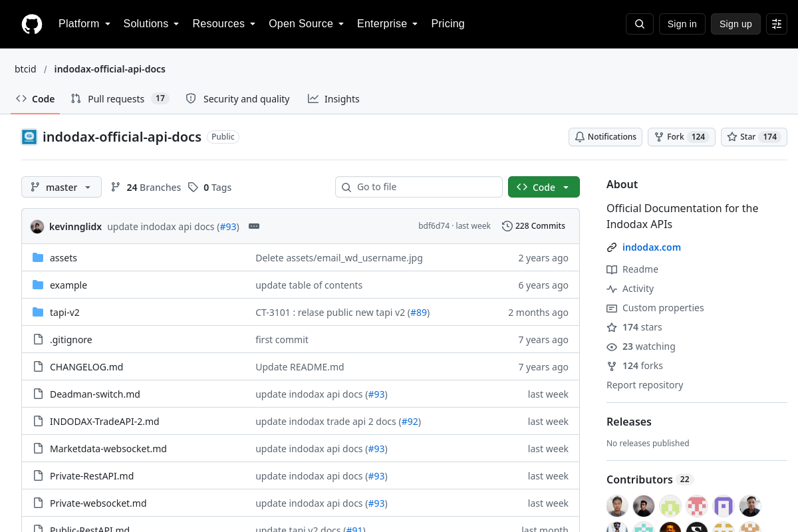Click the ellipsis commit message expander
The width and height of the screenshot is (798, 532).
254,226
